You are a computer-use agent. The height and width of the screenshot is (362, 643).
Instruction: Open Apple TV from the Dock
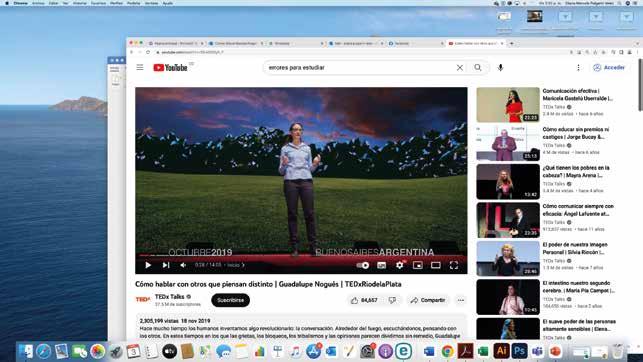169,351
